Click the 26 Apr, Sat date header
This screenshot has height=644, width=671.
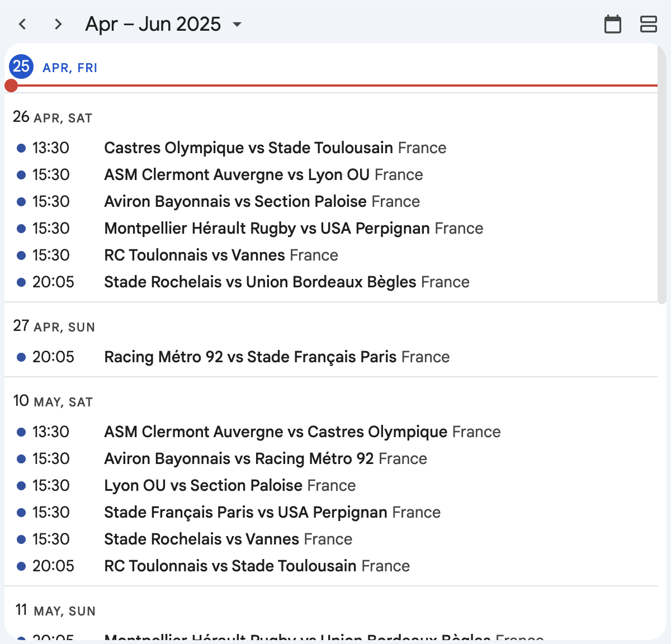(53, 117)
